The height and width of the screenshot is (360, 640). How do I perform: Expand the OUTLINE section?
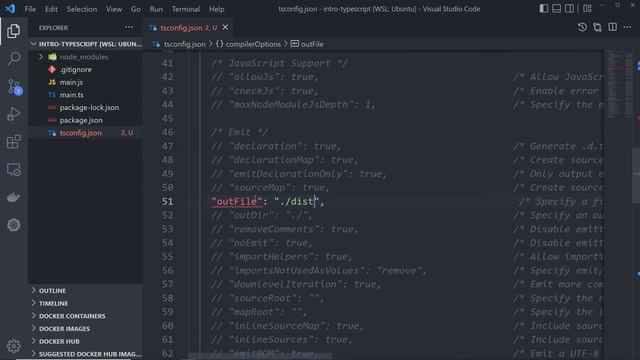tap(86, 291)
